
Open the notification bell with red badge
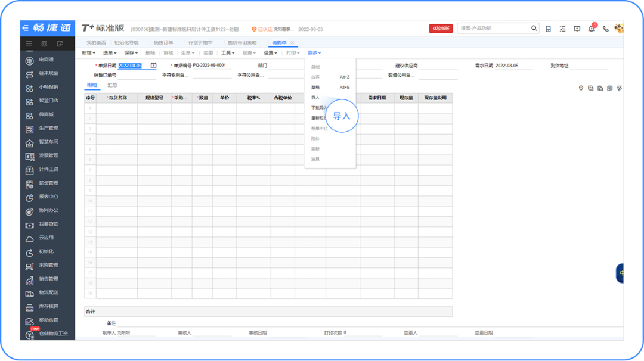[592, 29]
